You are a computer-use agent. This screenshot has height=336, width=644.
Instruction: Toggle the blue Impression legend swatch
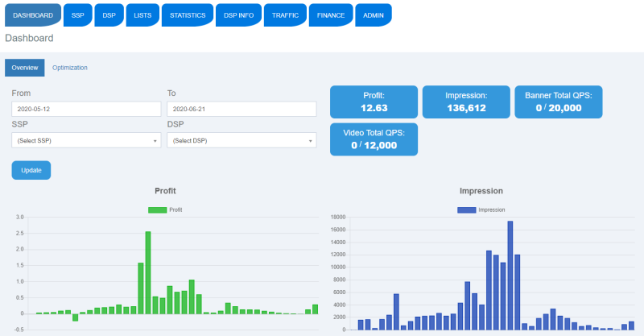click(467, 210)
